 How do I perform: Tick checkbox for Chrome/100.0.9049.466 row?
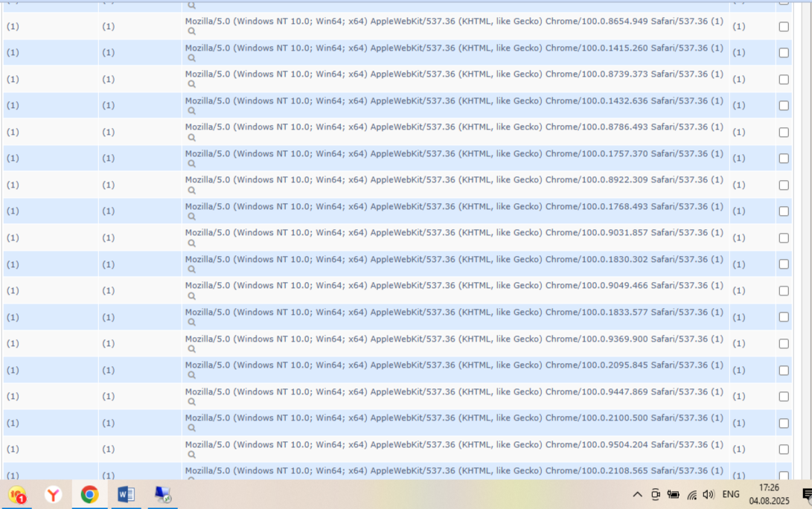click(784, 290)
